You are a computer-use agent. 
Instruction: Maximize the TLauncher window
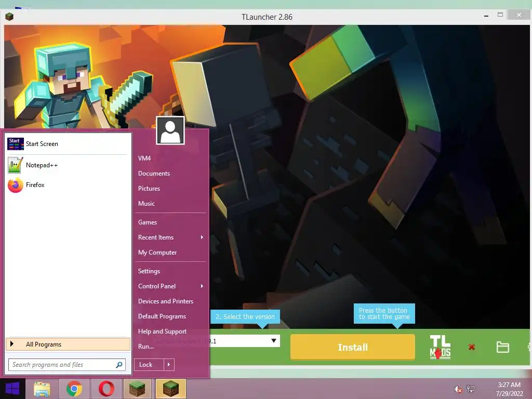point(500,15)
